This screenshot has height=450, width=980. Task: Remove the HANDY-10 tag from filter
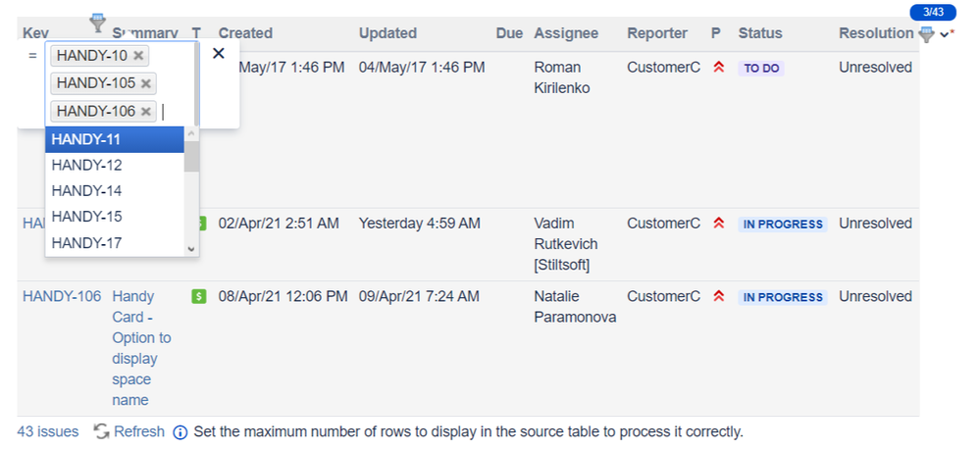pyautogui.click(x=138, y=56)
